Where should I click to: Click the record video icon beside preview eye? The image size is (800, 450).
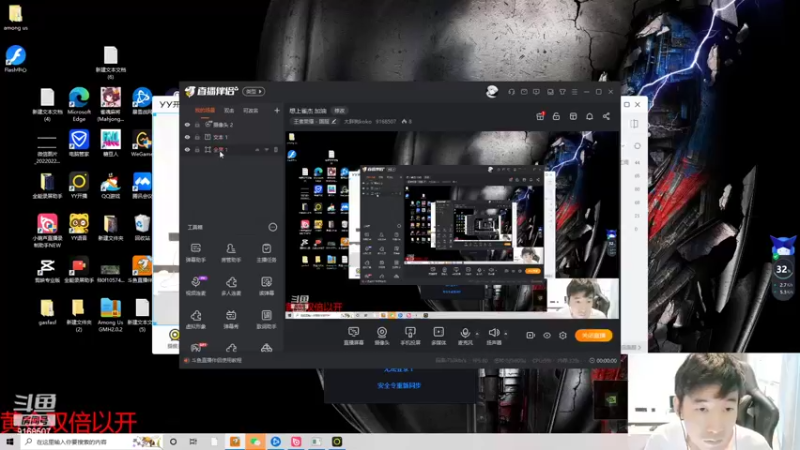pos(531,335)
